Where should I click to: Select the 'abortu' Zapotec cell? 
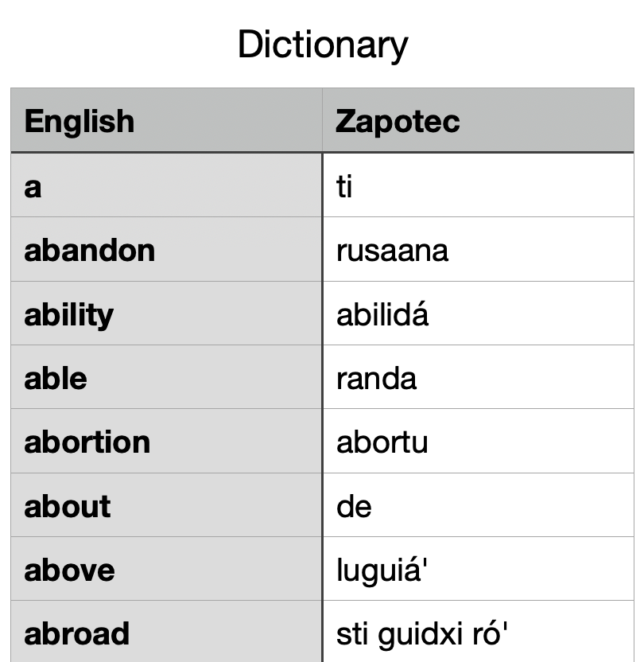[382, 442]
